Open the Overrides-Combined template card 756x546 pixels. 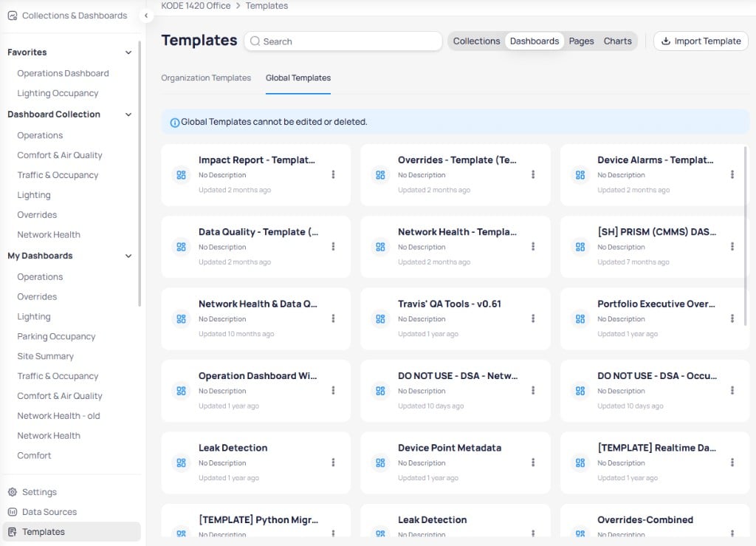click(x=654, y=520)
